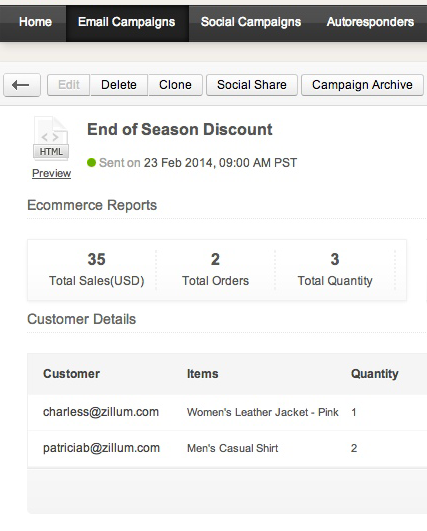427x531 pixels.
Task: Go to the Home tab
Action: 36,22
